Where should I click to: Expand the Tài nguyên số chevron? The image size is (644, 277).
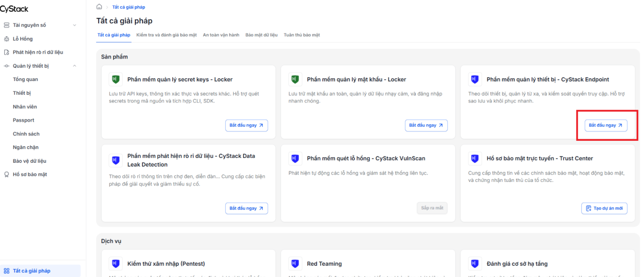(75, 25)
